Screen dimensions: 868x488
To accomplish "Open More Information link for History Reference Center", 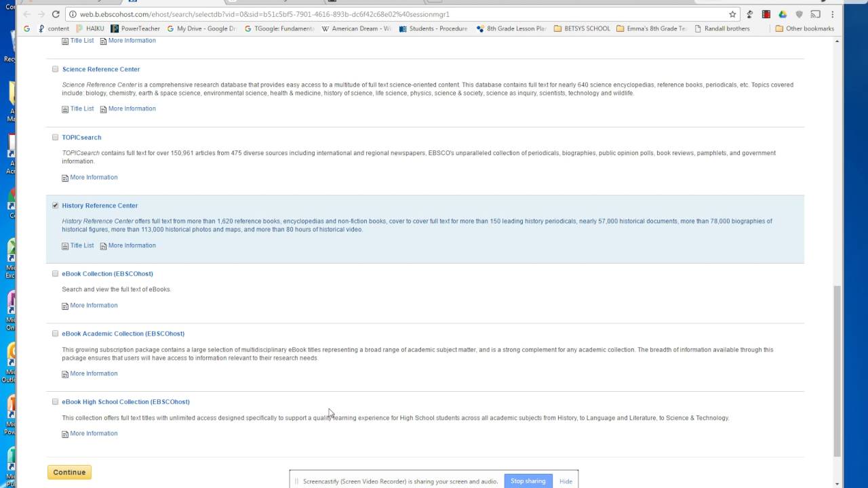I will click(132, 245).
